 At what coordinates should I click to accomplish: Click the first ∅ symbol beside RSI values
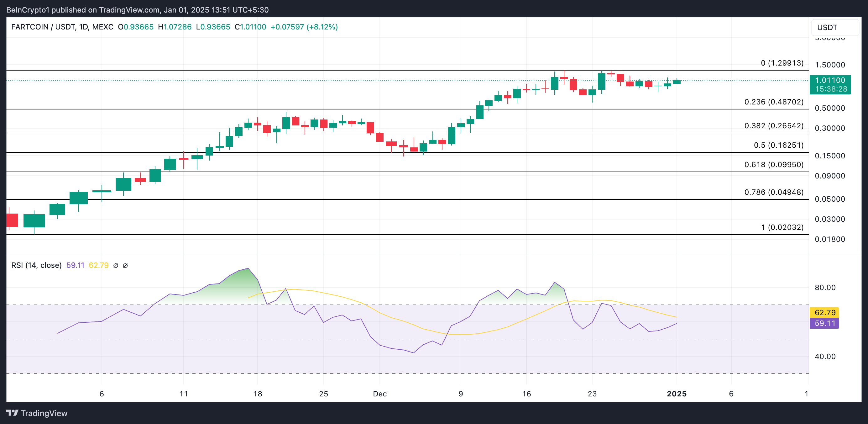116,265
